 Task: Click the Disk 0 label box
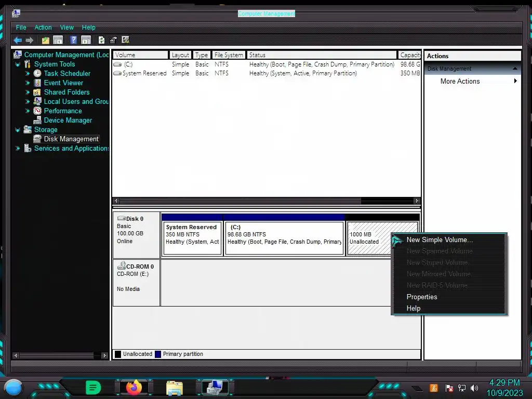(x=137, y=235)
